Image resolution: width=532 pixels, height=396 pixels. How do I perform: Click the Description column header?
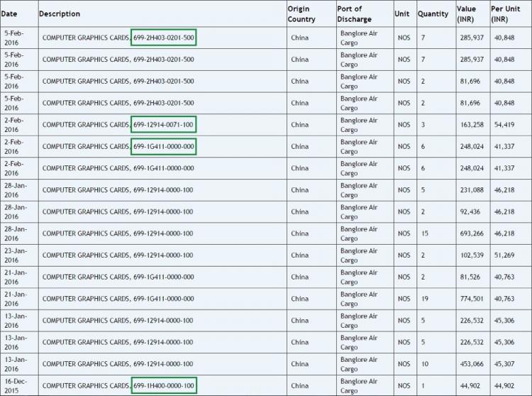point(60,14)
